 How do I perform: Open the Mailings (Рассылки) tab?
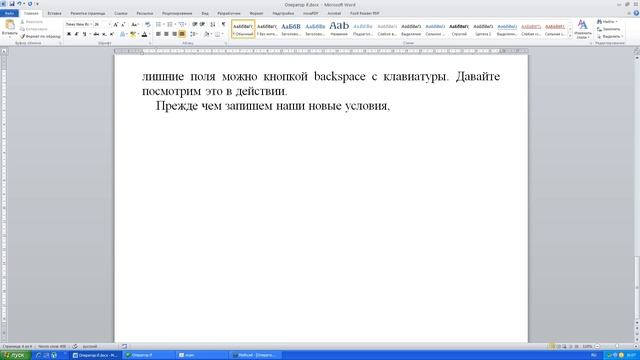pyautogui.click(x=144, y=13)
